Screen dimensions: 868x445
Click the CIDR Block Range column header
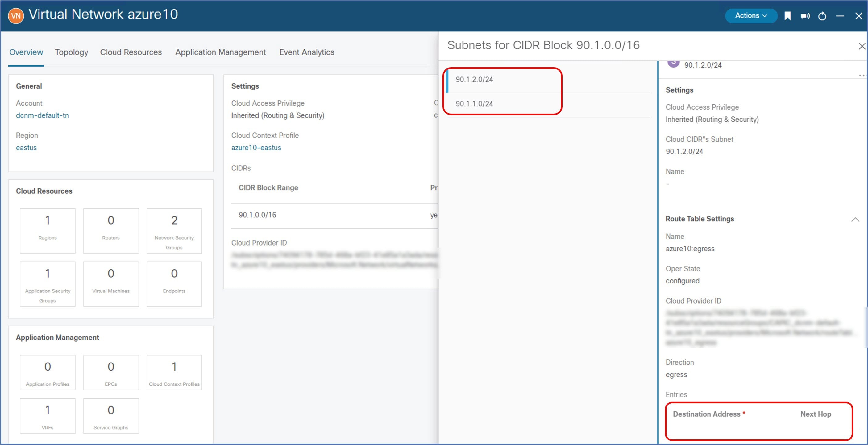pyautogui.click(x=268, y=188)
